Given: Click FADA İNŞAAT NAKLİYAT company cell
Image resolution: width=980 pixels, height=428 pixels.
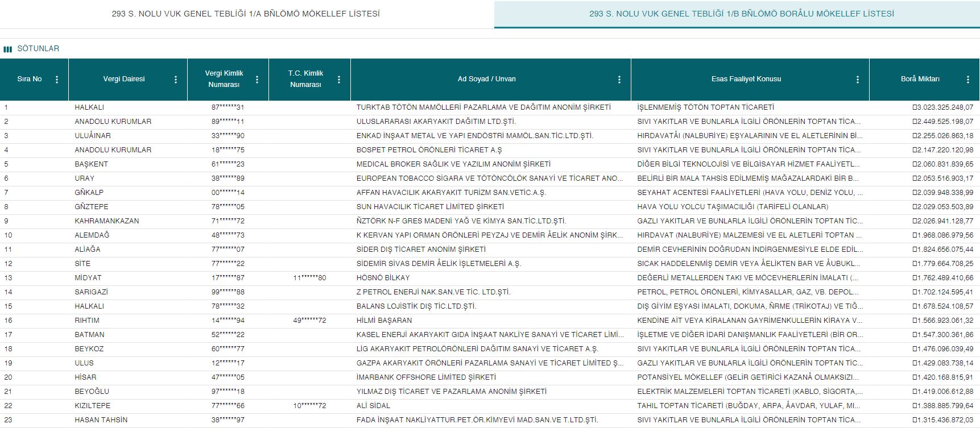Looking at the screenshot, I should click(x=477, y=420).
